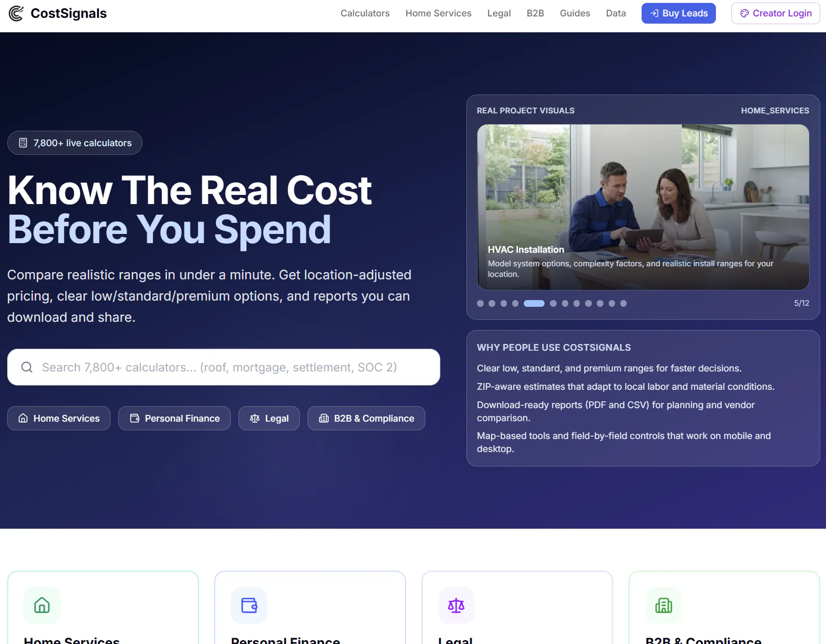This screenshot has width=826, height=644.
Task: Choose the Personal Finance category chip
Action: click(x=174, y=418)
